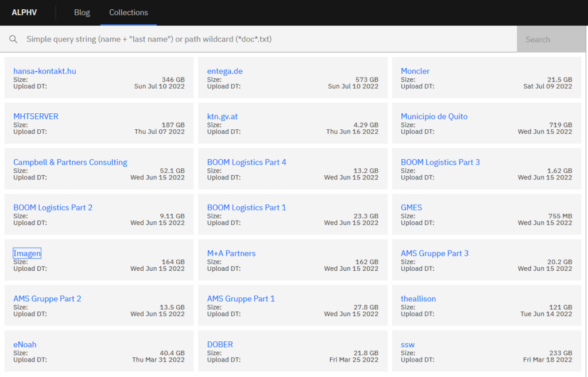Click the ktn.gv.at collection link
Image resolution: width=588 pixels, height=377 pixels.
pos(222,116)
